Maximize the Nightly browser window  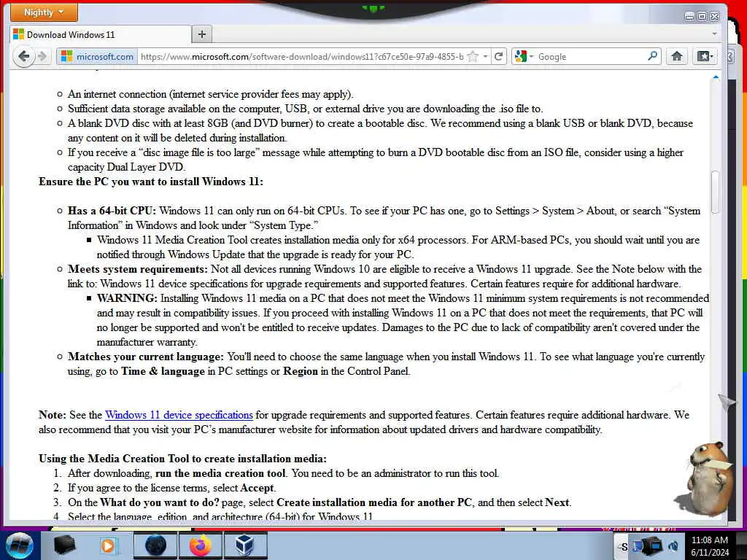coord(702,17)
